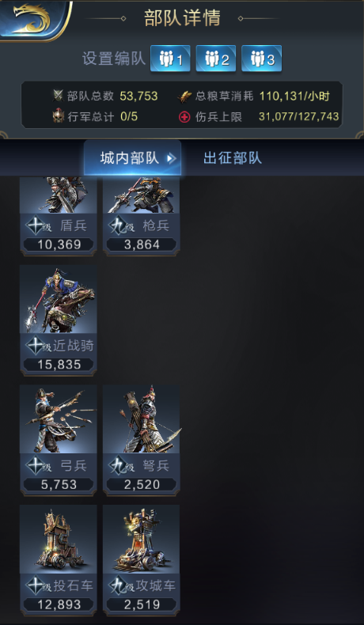Select formation group 3 button
Viewport: 364px width, 625px height.
click(x=262, y=59)
